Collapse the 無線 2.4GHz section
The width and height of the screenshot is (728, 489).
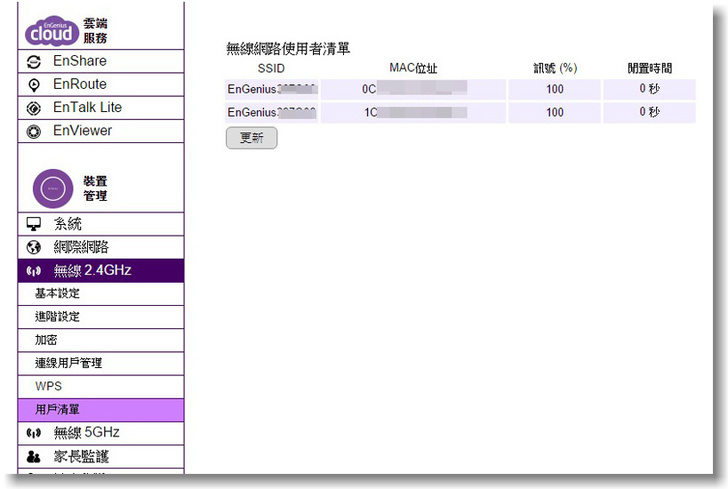tap(92, 270)
